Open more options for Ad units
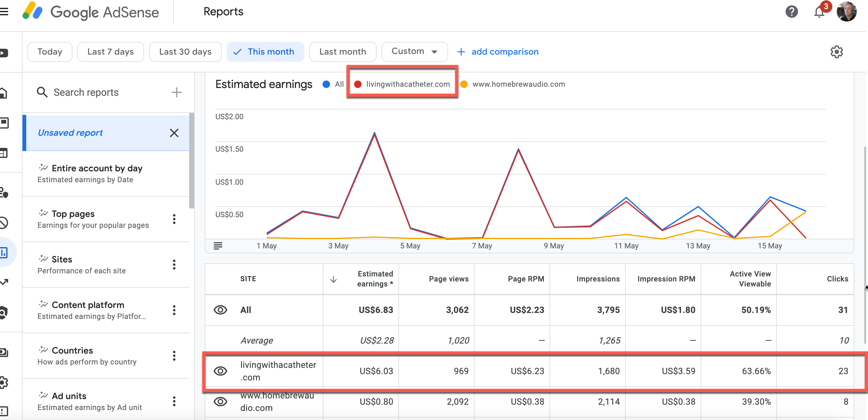The height and width of the screenshot is (420, 868). [x=174, y=401]
